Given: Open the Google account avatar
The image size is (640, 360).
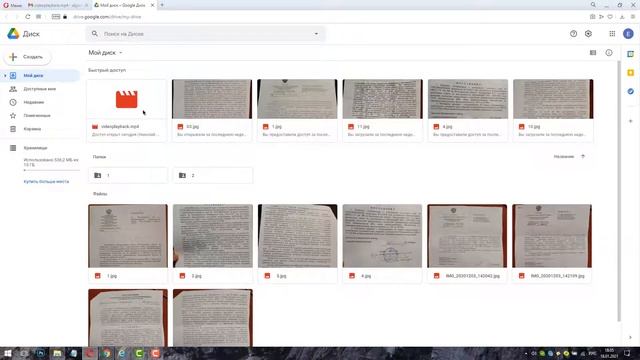Looking at the screenshot, I should tap(628, 34).
